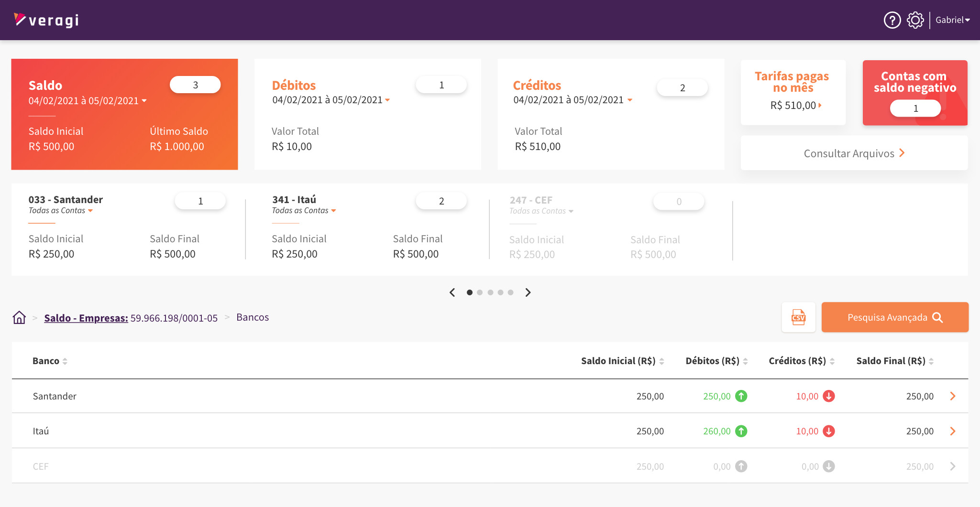Click the Pesquisa Avançada button
The image size is (980, 507).
[894, 317]
